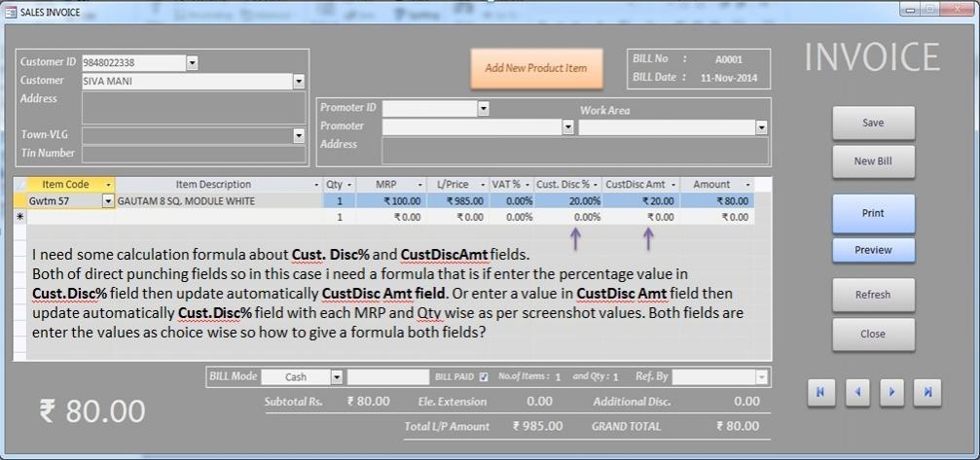Viewport: 980px width, 460px height.
Task: Click the field next to BILL Mode Cash
Action: [388, 377]
